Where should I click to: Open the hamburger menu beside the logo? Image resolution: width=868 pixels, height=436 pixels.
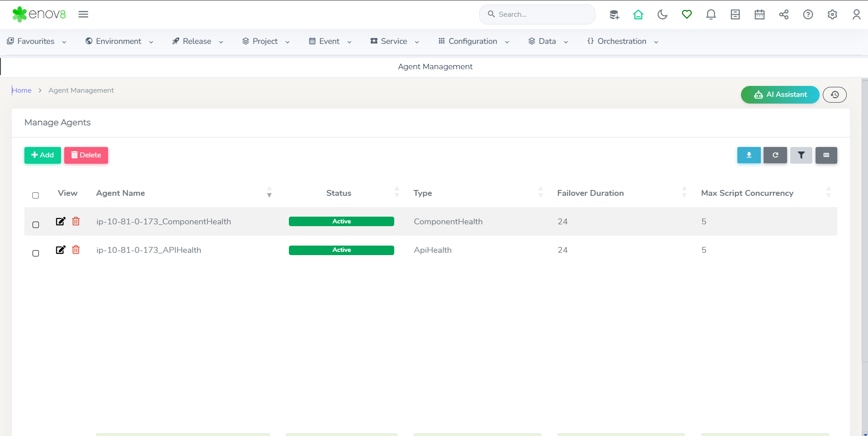83,14
